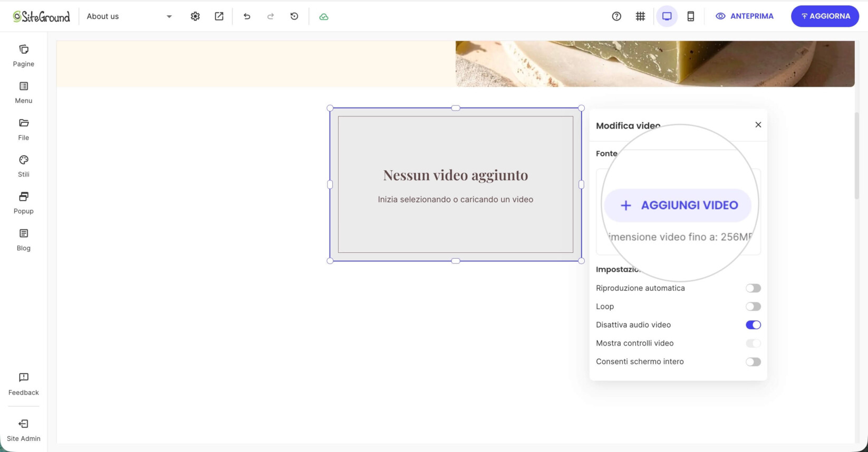This screenshot has height=452, width=868.
Task: Click the Anteprima preview button
Action: tap(745, 16)
